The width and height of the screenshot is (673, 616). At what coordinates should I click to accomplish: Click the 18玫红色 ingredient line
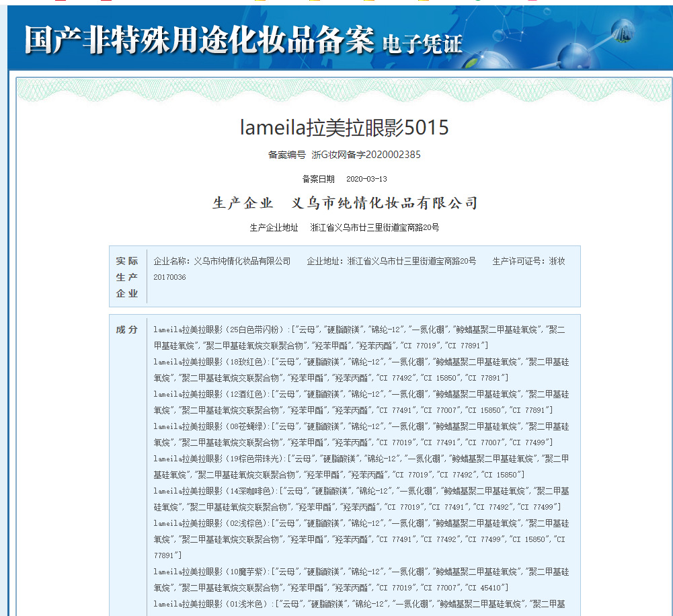(361, 370)
